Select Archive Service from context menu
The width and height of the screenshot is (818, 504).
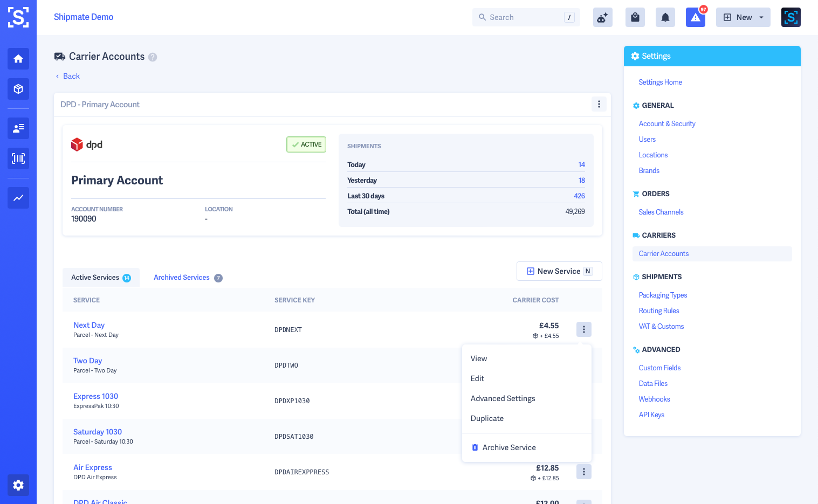(x=508, y=447)
